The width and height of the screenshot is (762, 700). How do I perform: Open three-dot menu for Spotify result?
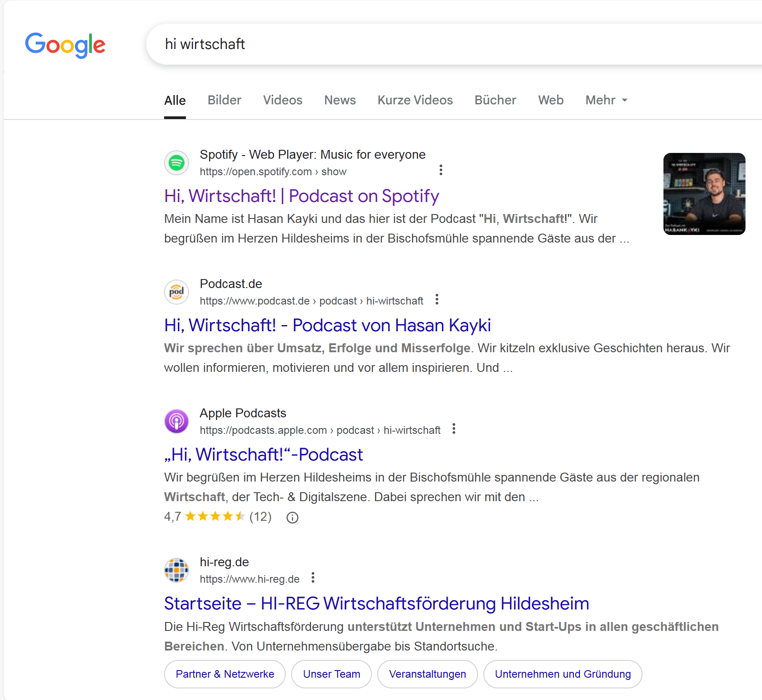(441, 170)
